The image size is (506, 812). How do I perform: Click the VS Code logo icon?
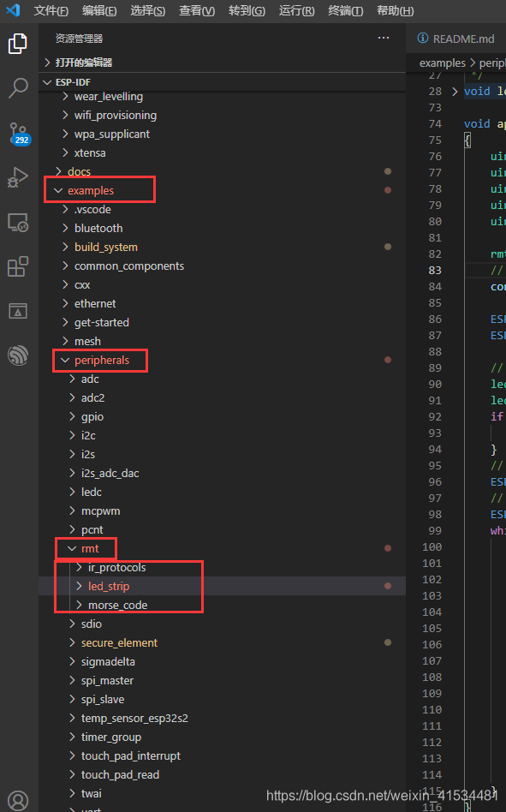coord(13,9)
